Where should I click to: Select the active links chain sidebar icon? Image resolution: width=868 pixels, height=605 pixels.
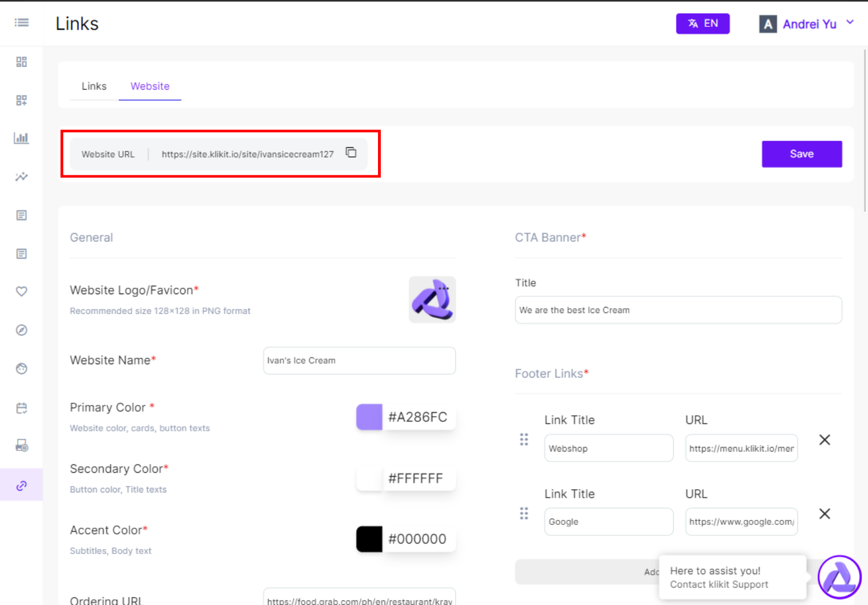pyautogui.click(x=21, y=485)
